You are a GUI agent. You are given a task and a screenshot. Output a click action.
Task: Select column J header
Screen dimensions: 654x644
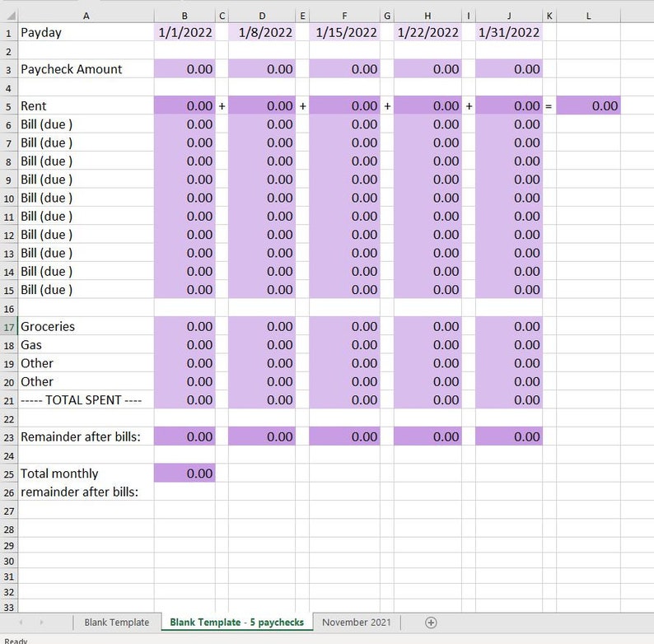pyautogui.click(x=509, y=16)
